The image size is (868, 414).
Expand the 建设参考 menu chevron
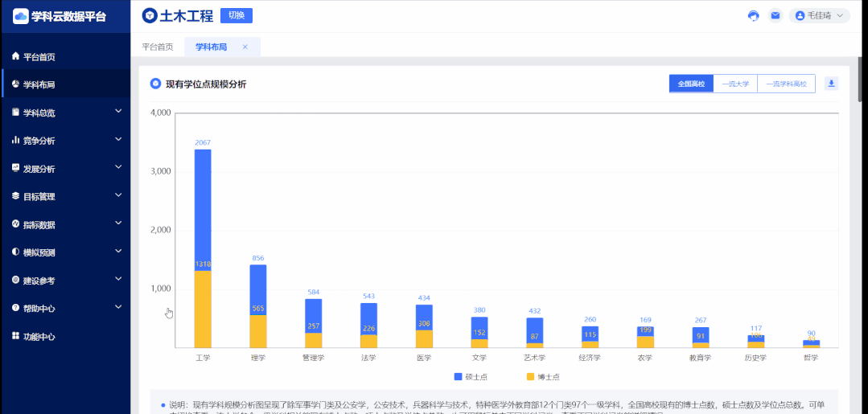point(118,278)
